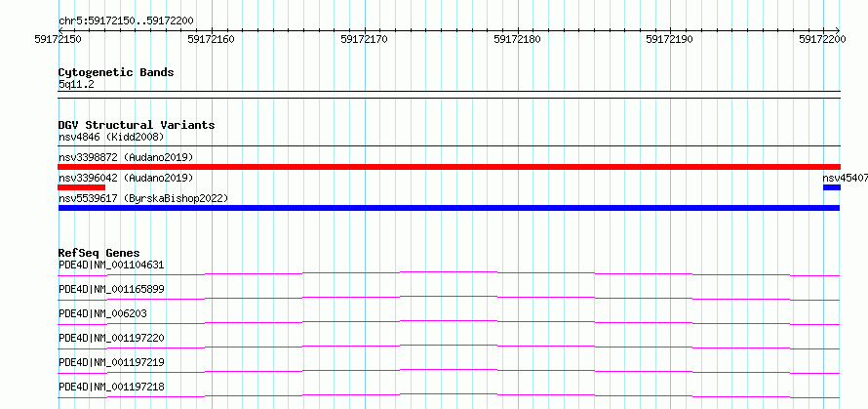Screen dimensions: 868x409
Task: Click ruler position 59172180
Action: pos(517,40)
